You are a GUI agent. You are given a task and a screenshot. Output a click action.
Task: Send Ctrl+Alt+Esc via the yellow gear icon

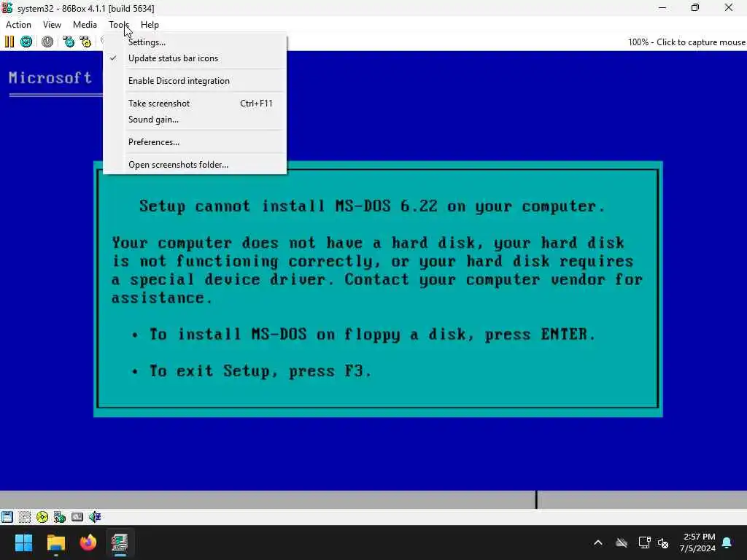(85, 42)
